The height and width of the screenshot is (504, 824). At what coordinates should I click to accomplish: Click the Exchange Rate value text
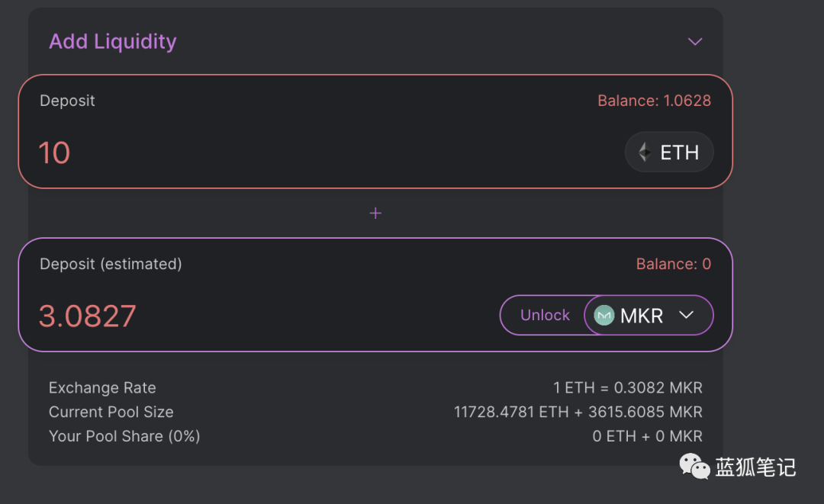point(627,387)
